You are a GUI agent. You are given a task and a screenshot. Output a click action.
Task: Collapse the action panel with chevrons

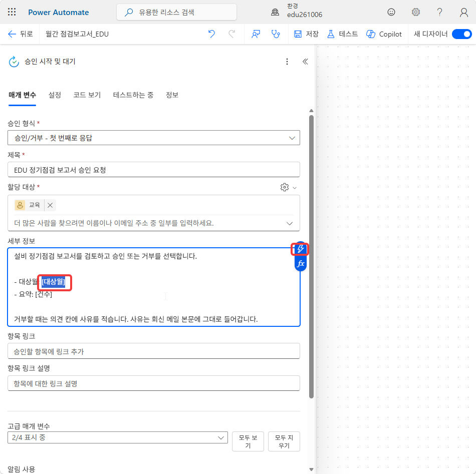tap(305, 62)
